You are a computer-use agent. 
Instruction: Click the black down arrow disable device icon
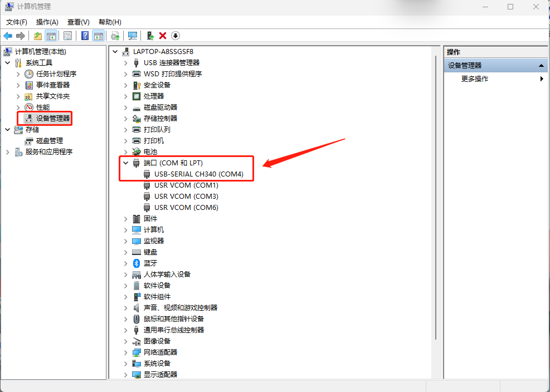176,36
